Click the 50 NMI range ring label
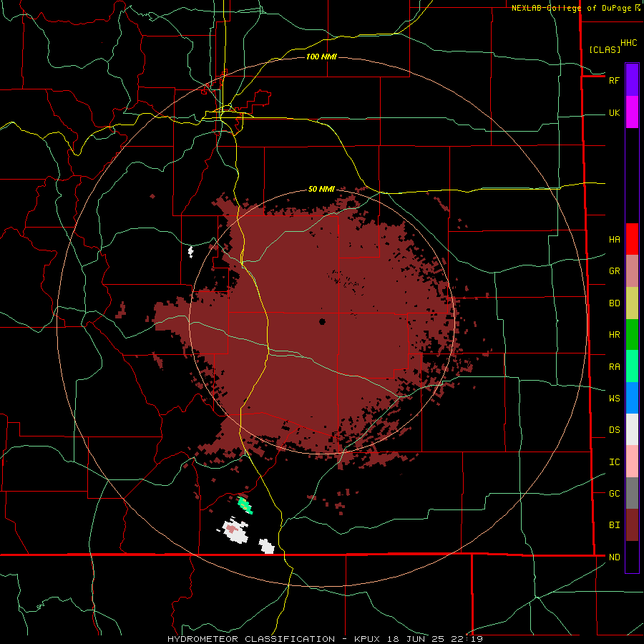644x644 pixels. 321,189
